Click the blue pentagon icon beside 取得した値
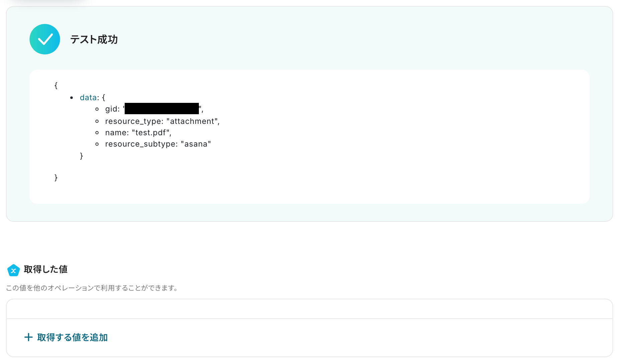Viewport: 617px width, 364px height. (13, 270)
